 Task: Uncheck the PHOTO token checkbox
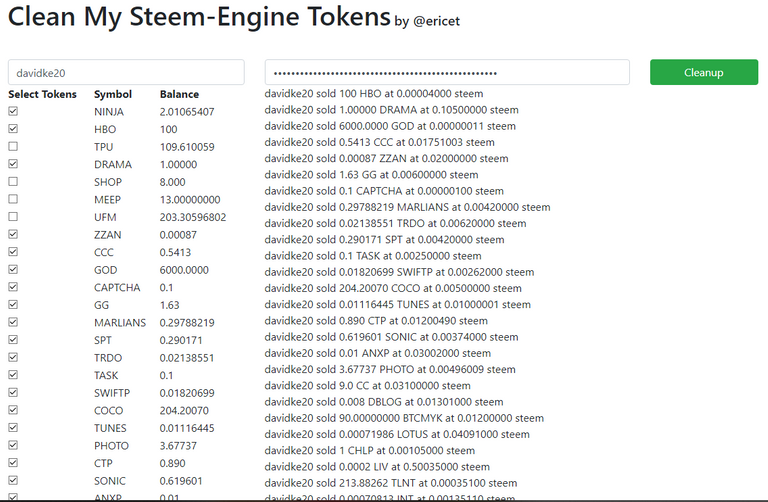coord(13,445)
